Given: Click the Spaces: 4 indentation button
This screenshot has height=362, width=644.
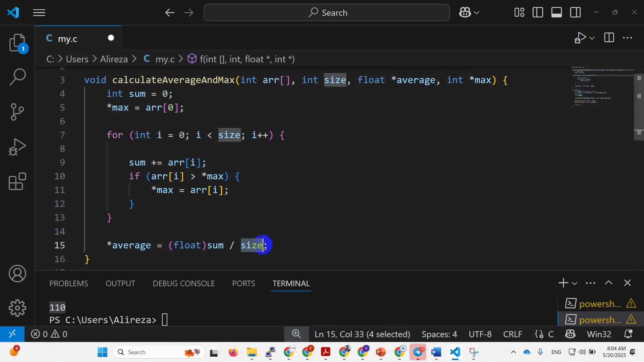Looking at the screenshot, I should 439,334.
